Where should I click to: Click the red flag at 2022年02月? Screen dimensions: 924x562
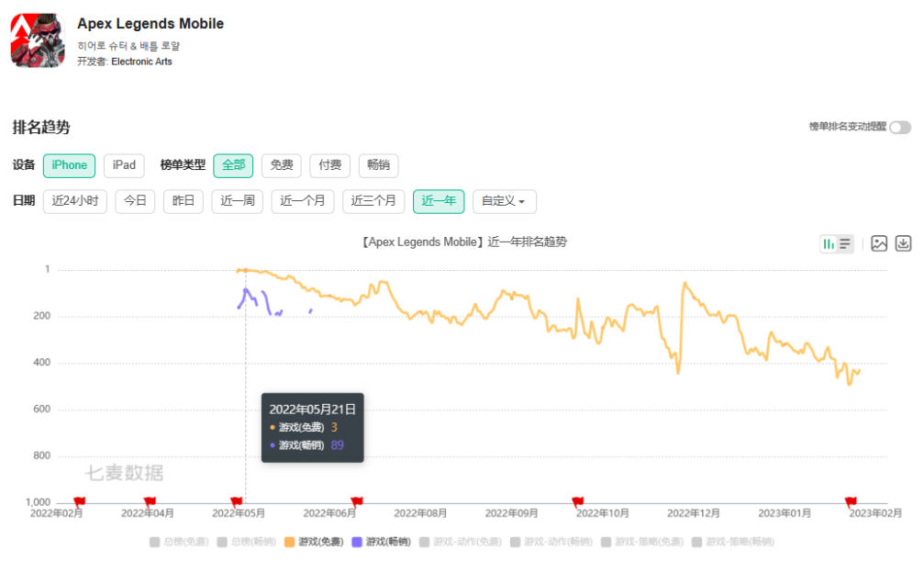[80, 501]
